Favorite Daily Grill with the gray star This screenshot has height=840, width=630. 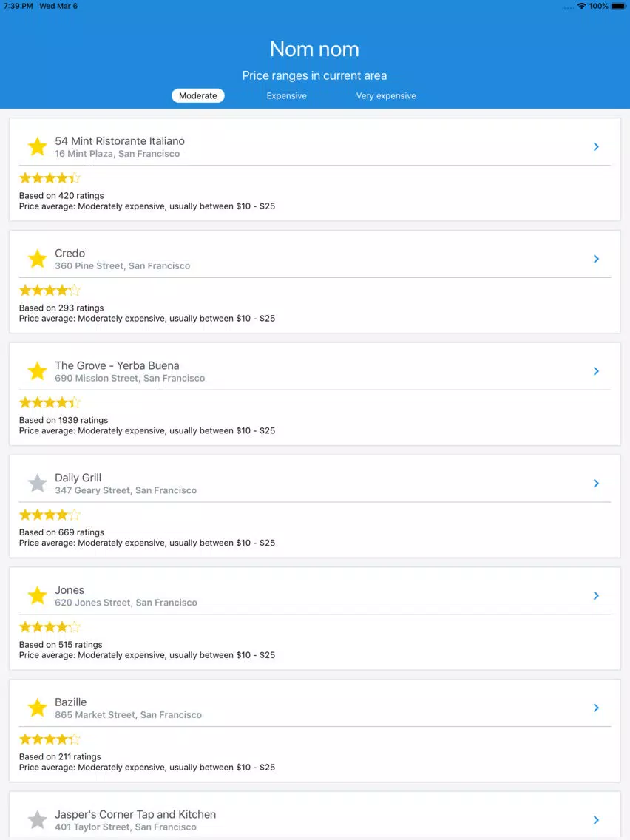(x=38, y=483)
